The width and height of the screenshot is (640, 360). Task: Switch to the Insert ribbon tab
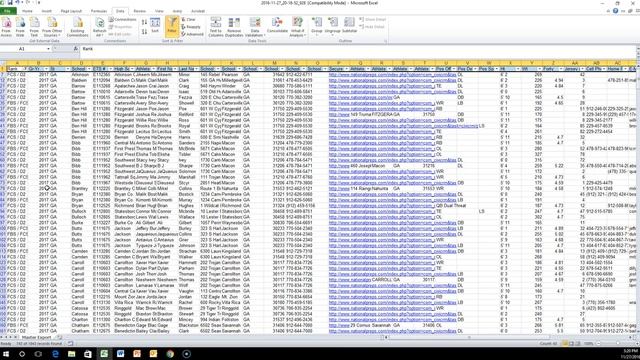[47, 11]
